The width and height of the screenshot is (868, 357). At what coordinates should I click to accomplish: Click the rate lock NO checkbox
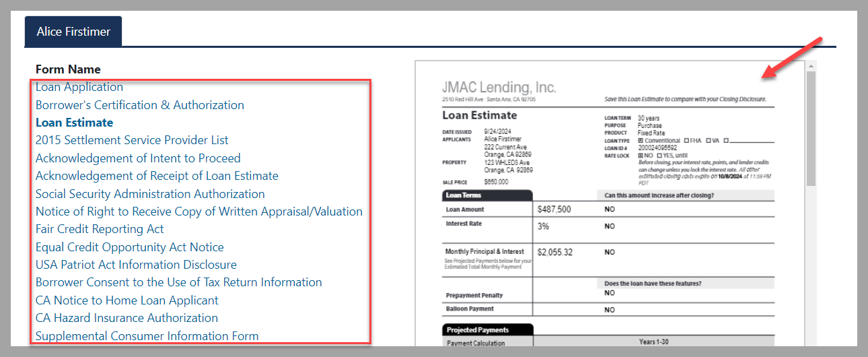pos(640,156)
